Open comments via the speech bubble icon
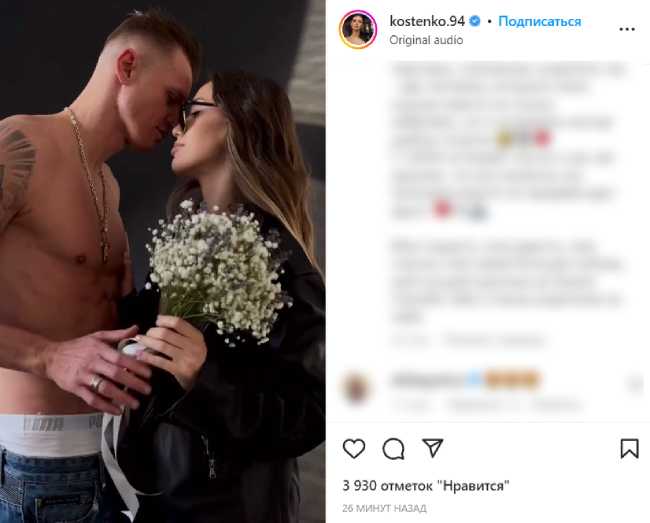 393,448
